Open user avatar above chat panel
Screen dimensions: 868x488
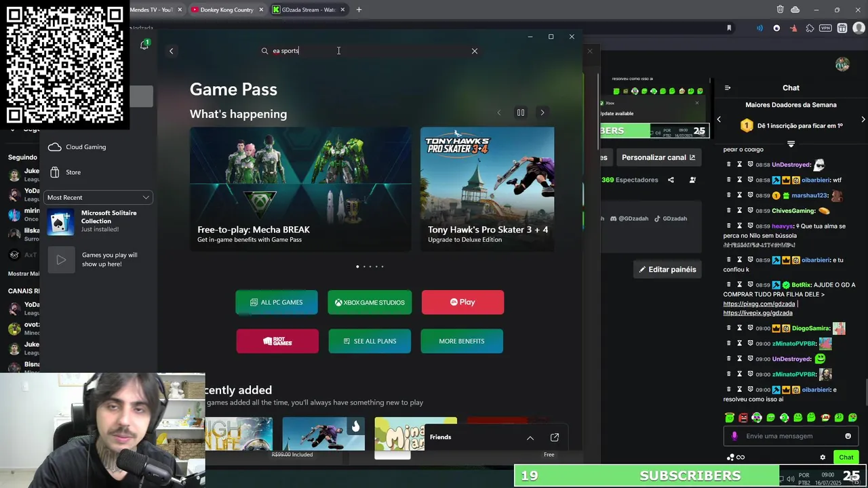pos(842,64)
